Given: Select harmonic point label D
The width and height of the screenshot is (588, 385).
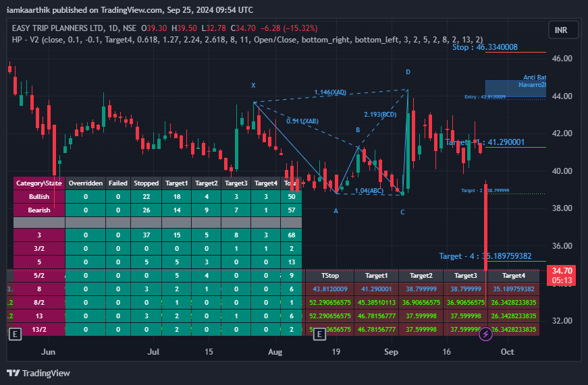Looking at the screenshot, I should coord(408,72).
